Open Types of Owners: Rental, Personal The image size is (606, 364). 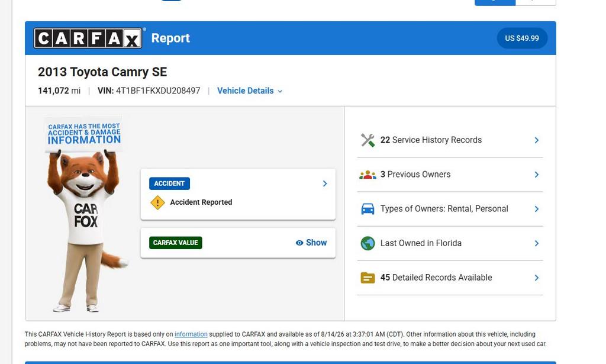tap(450, 209)
